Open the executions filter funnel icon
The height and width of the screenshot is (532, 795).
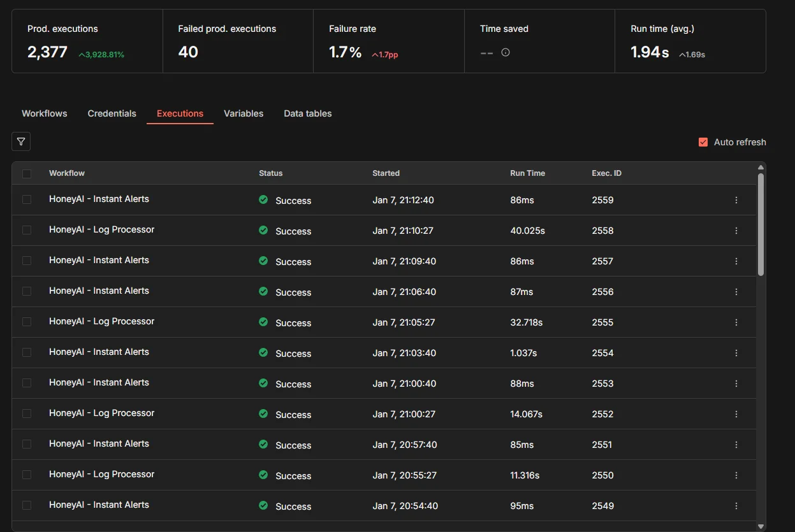tap(21, 141)
